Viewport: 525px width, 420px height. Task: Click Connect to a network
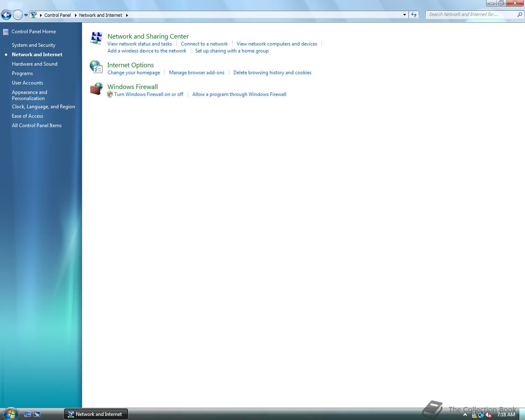click(x=204, y=44)
